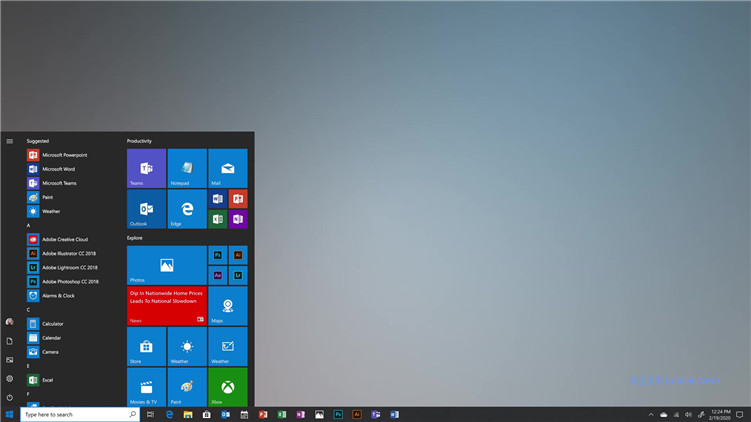Open the small Illustrator tile in Explore group
Image resolution: width=751 pixels, height=422 pixels.
[x=238, y=255]
